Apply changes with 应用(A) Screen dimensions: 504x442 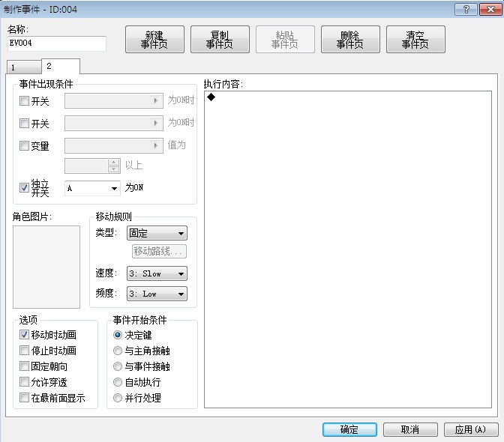(471, 429)
